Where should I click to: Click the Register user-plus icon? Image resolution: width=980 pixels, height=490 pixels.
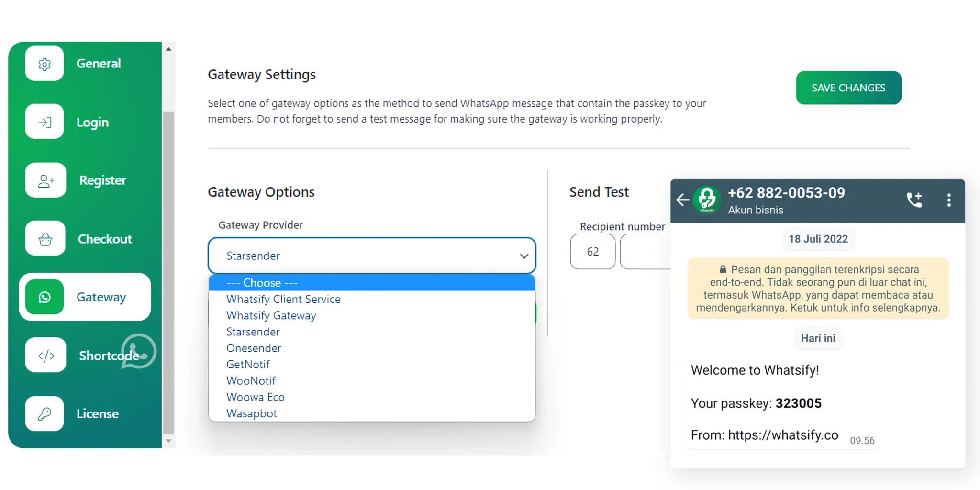pos(45,180)
